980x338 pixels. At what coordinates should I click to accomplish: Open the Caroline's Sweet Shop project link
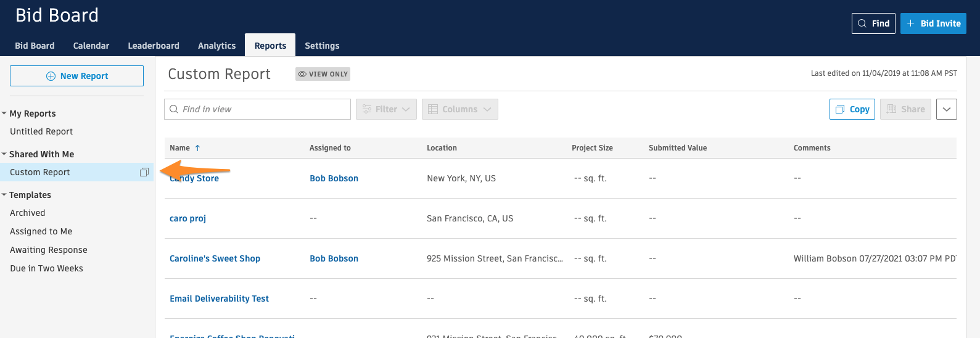coord(215,258)
